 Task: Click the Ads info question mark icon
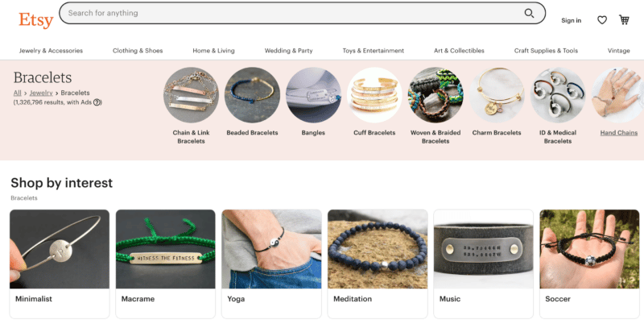click(x=97, y=102)
